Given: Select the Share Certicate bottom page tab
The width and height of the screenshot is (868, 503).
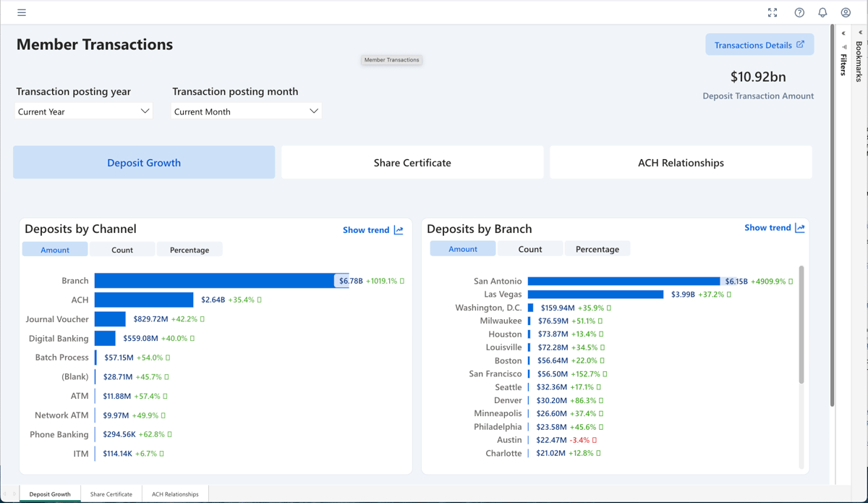Looking at the screenshot, I should 111,494.
